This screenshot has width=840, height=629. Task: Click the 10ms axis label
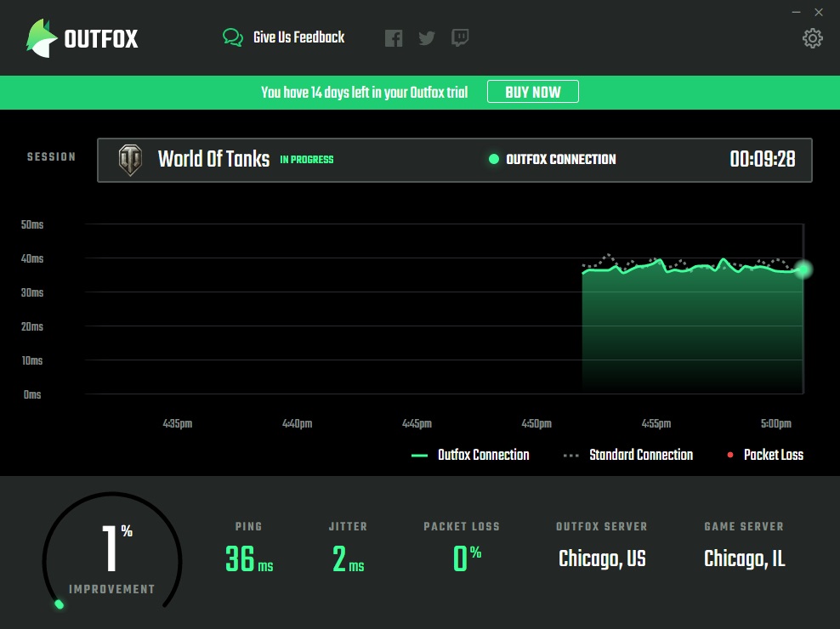tap(32, 360)
